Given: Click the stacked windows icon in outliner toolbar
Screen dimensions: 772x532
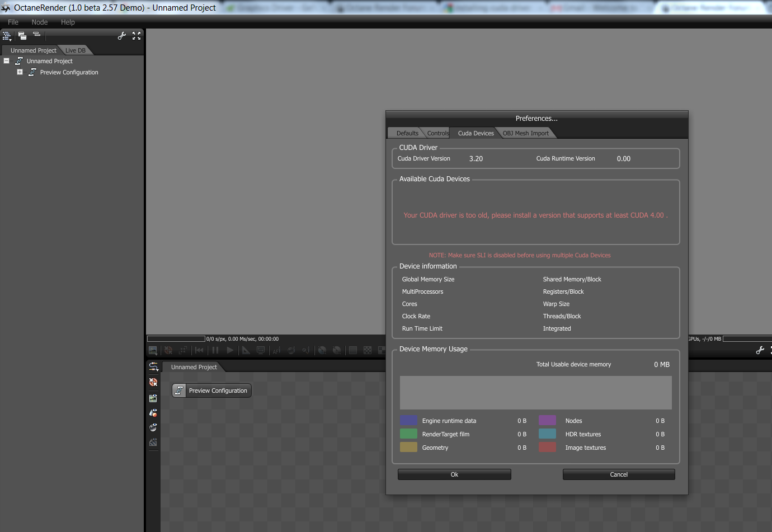Looking at the screenshot, I should point(22,36).
